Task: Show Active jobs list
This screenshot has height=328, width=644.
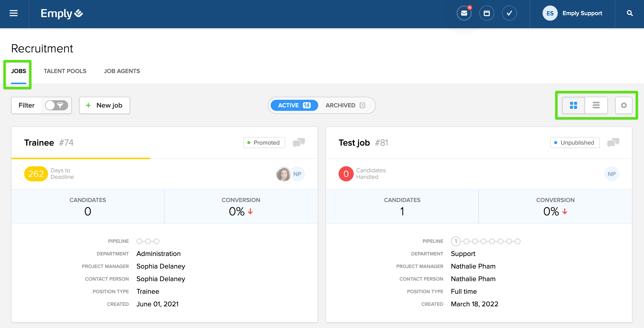Action: 294,105
